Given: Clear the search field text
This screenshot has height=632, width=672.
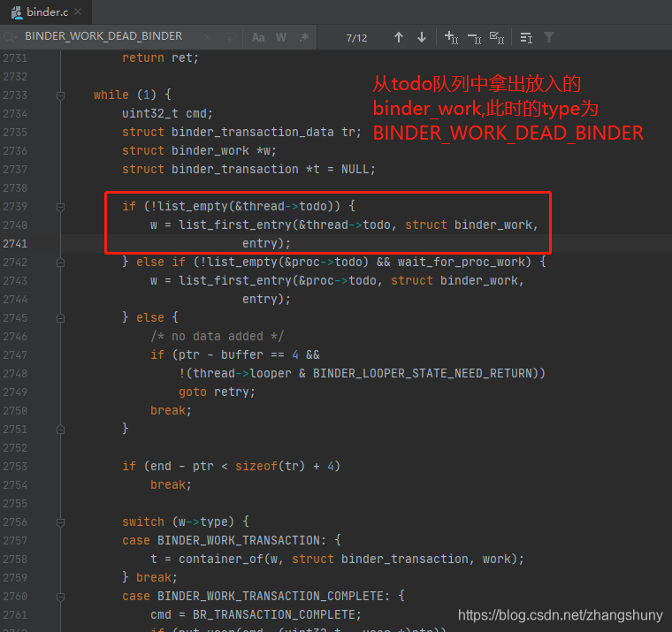Looking at the screenshot, I should click(x=208, y=37).
